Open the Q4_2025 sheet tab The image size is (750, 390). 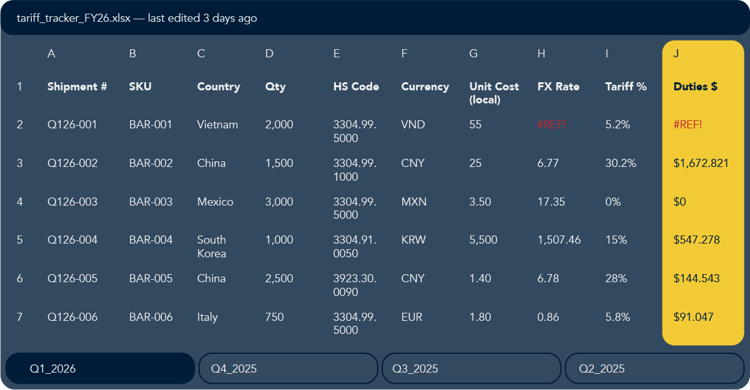coord(288,368)
